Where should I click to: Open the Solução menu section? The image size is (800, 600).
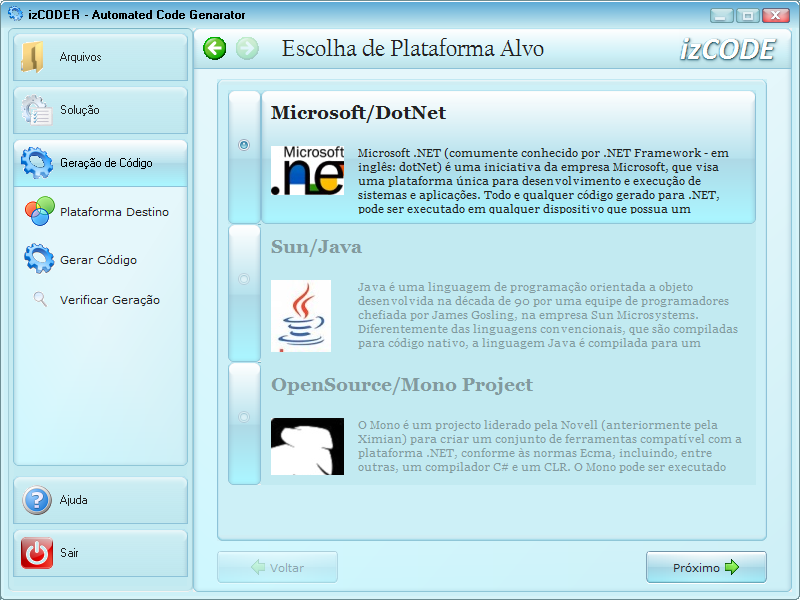(101, 110)
